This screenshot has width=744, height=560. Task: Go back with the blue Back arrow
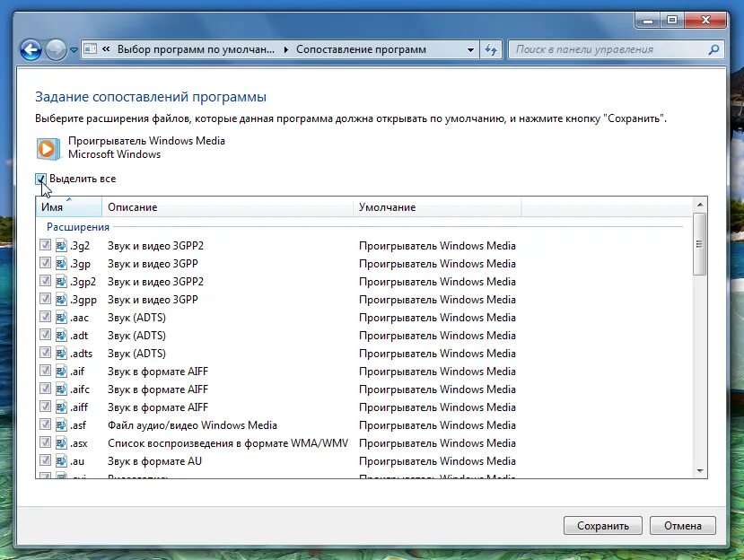pyautogui.click(x=31, y=49)
